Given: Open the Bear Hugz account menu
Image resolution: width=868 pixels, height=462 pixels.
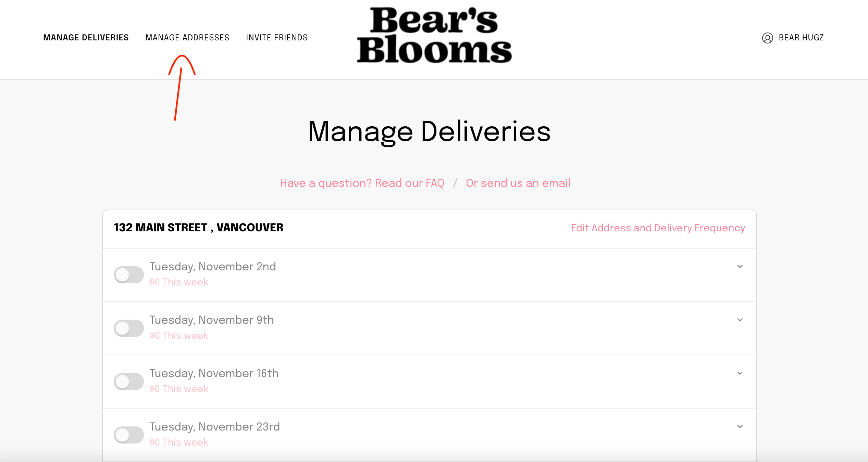Looking at the screenshot, I should coord(801,38).
